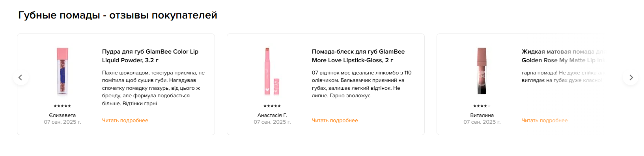Image resolution: width=644 pixels, height=156 pixels.
Task: Click the next reviews arrow
Action: (631, 77)
